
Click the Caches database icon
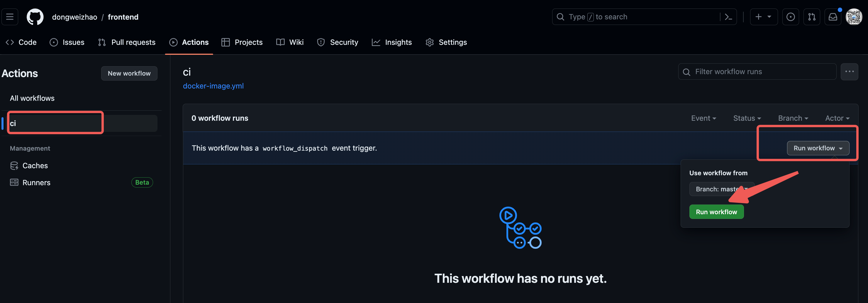tap(14, 166)
